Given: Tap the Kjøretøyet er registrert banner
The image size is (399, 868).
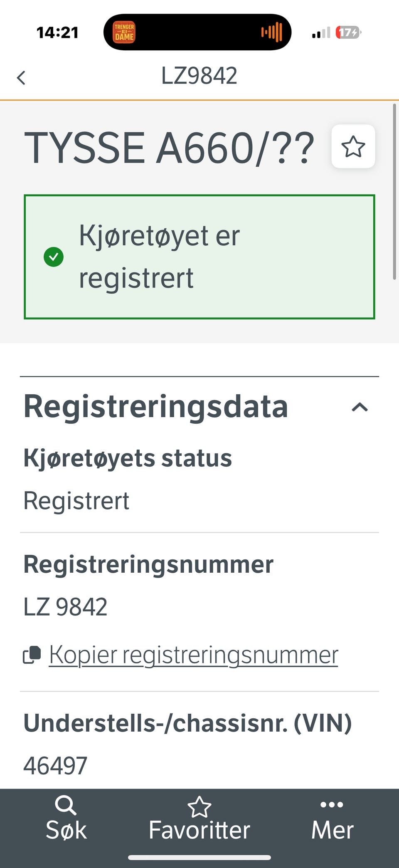Looking at the screenshot, I should point(199,257).
